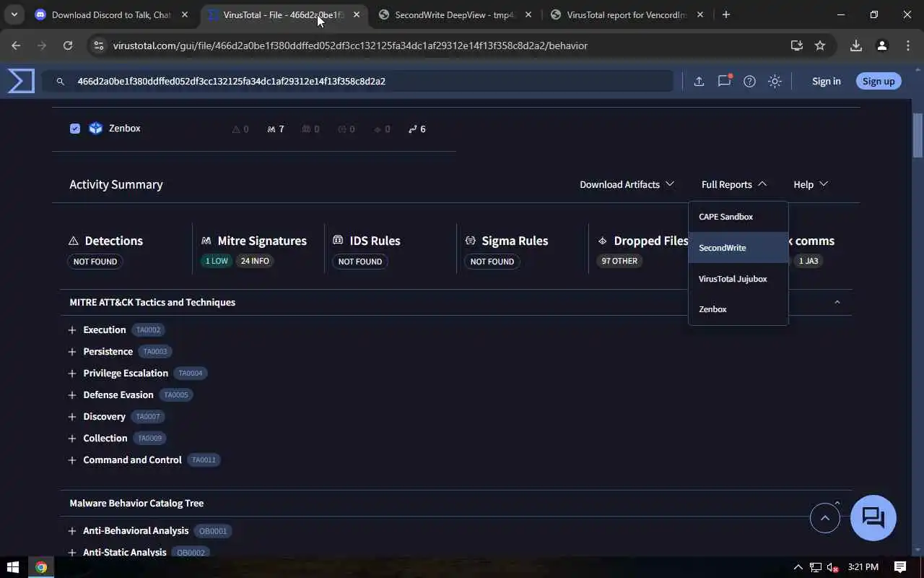Open a new browser tab
Image resolution: width=924 pixels, height=578 pixels.
click(x=726, y=14)
